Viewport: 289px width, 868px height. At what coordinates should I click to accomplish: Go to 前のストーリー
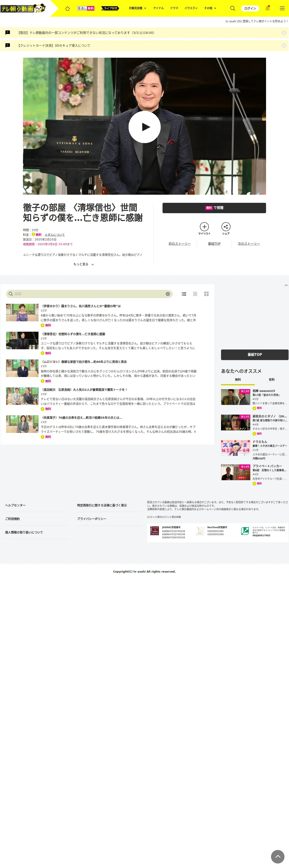[179, 244]
